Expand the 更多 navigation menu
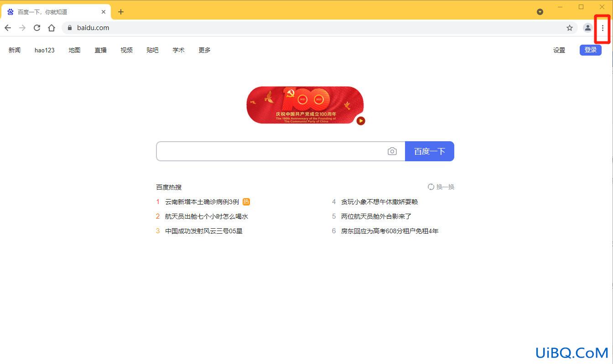The image size is (613, 364). (204, 50)
